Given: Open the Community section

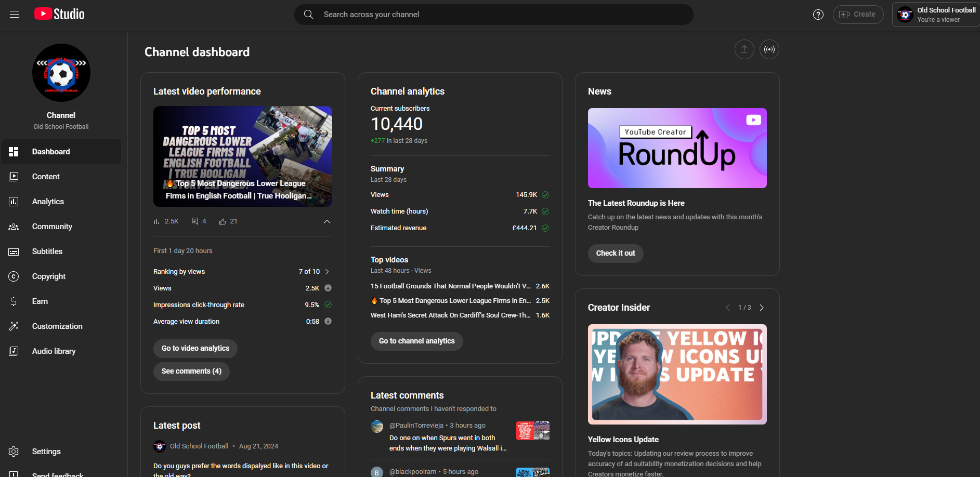Looking at the screenshot, I should tap(61, 227).
